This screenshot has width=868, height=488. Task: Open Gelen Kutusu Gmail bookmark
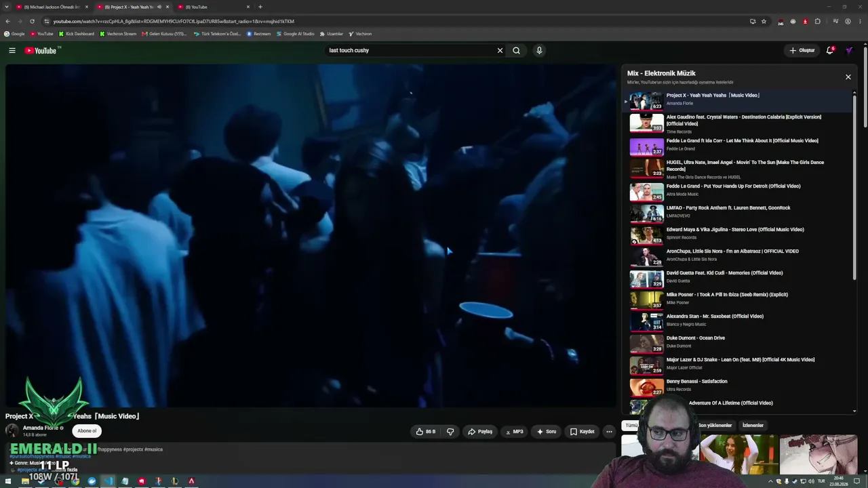165,34
